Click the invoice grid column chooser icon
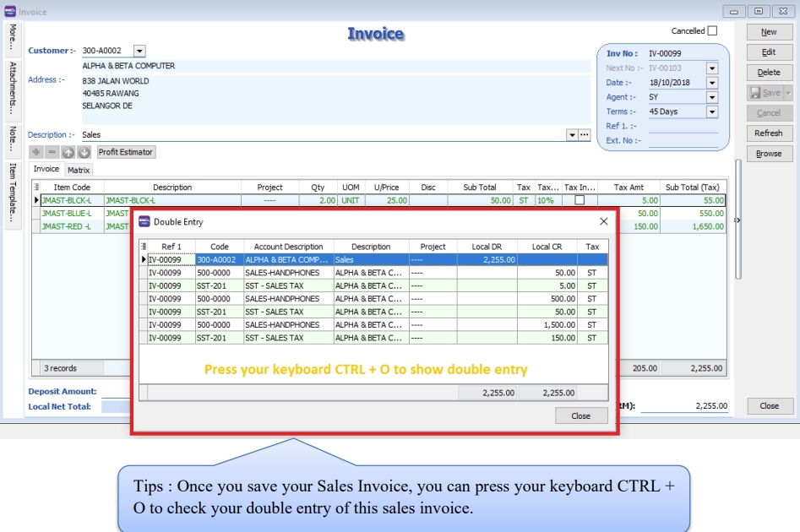800x532 pixels. coord(36,187)
